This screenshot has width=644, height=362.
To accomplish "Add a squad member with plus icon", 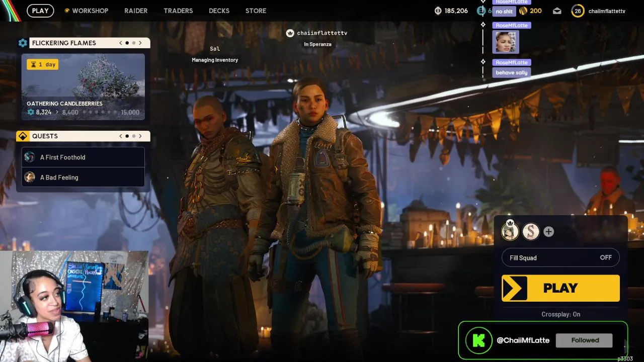I will tap(549, 231).
